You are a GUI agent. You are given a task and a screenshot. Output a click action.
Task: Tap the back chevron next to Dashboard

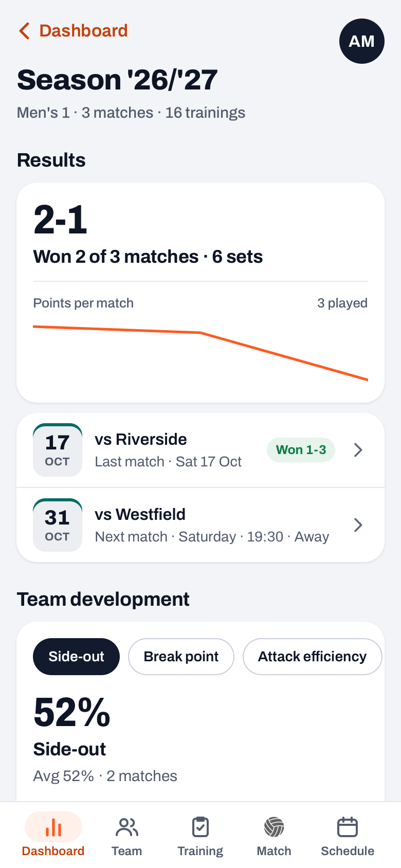point(24,31)
